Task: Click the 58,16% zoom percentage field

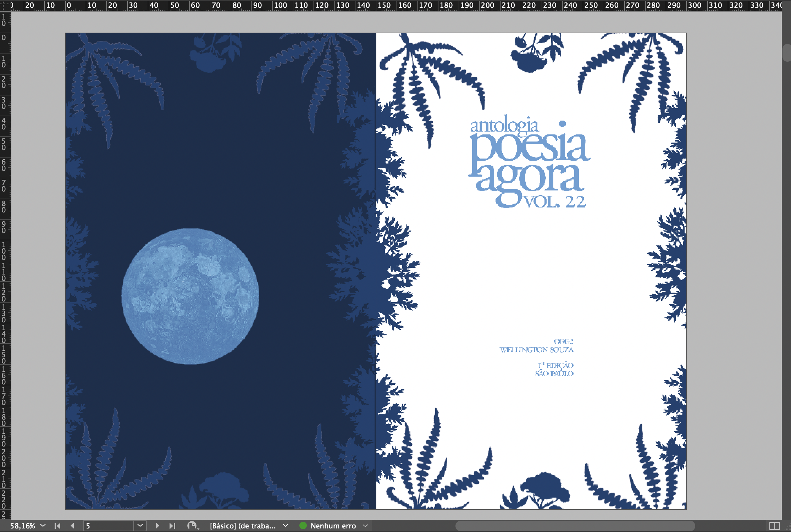Action: coord(22,526)
